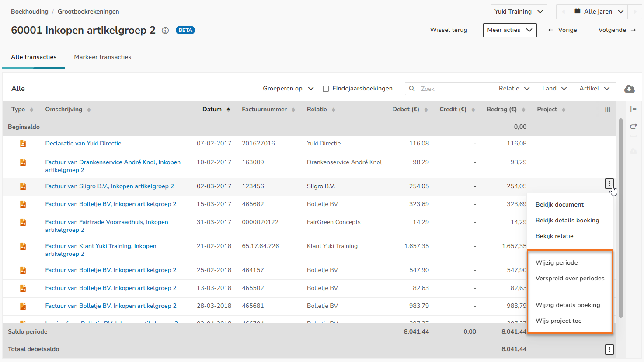
Task: Open the Yuki Training administration dropdown
Action: [519, 12]
